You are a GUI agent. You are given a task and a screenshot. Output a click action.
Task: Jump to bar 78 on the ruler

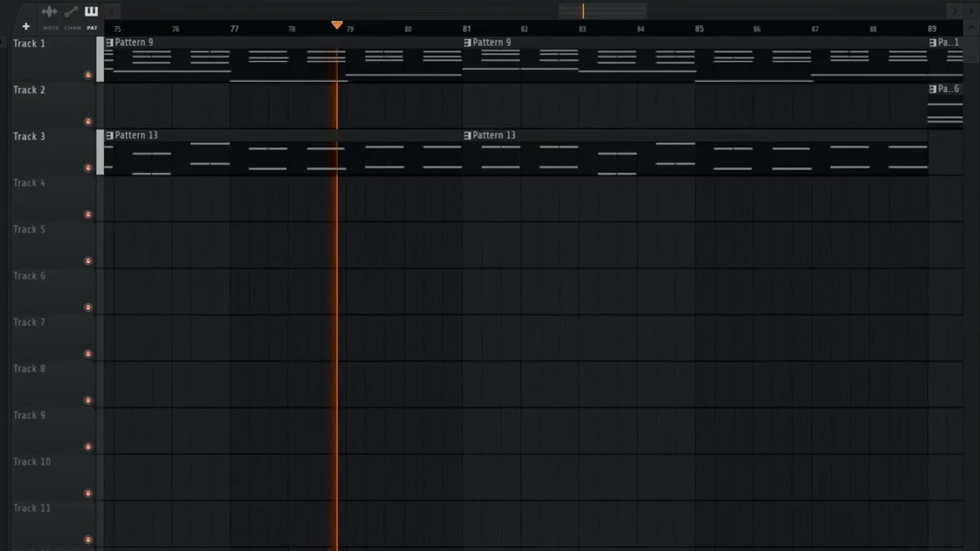(292, 29)
